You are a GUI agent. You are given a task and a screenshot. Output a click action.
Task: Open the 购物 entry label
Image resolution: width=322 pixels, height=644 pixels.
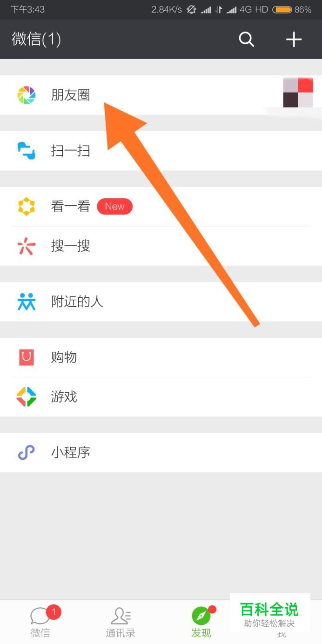[64, 357]
